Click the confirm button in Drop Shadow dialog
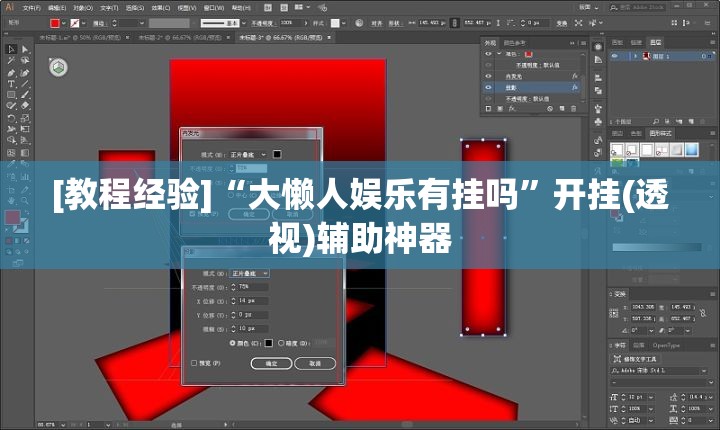Screen dimensions: 720x430 [271, 363]
